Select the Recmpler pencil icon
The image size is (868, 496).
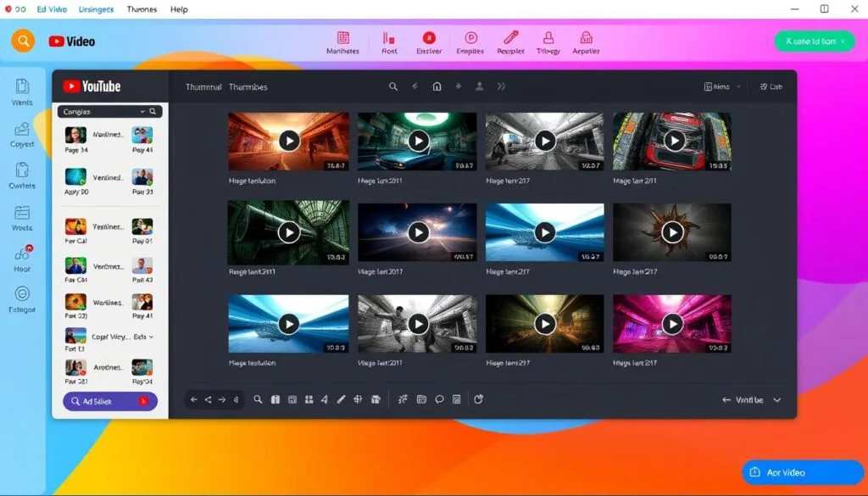point(510,37)
